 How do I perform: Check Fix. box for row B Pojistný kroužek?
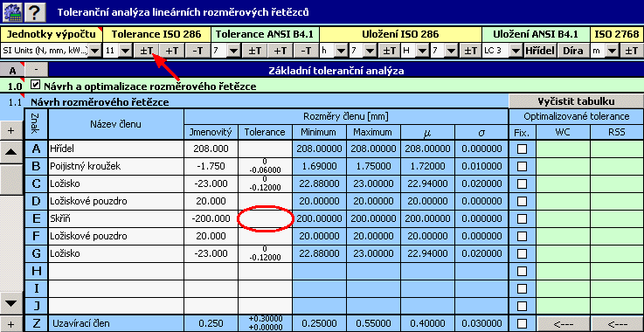click(522, 166)
